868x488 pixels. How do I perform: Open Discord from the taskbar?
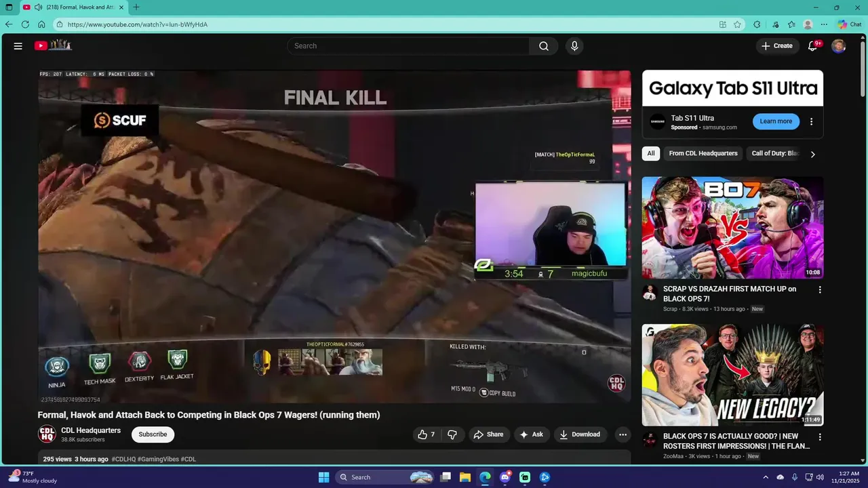pyautogui.click(x=505, y=477)
